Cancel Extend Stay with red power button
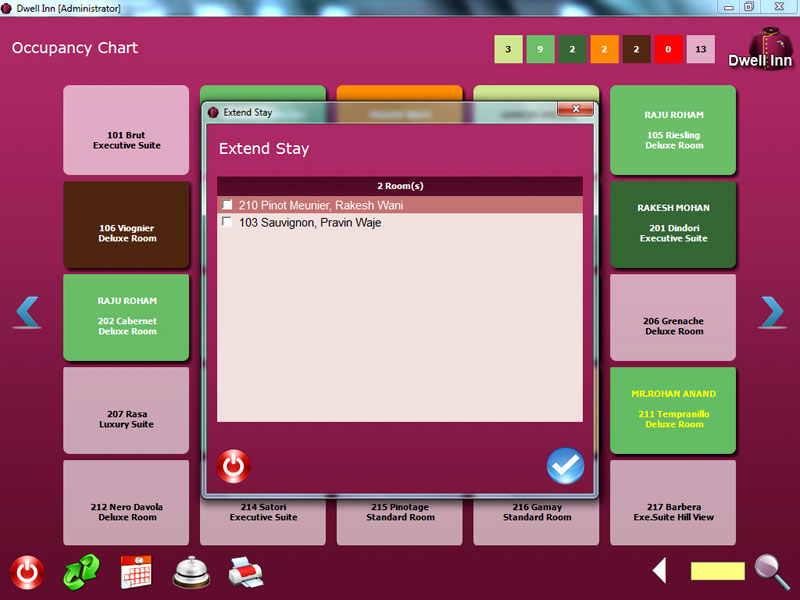Viewport: 800px width, 600px height. 234,466
